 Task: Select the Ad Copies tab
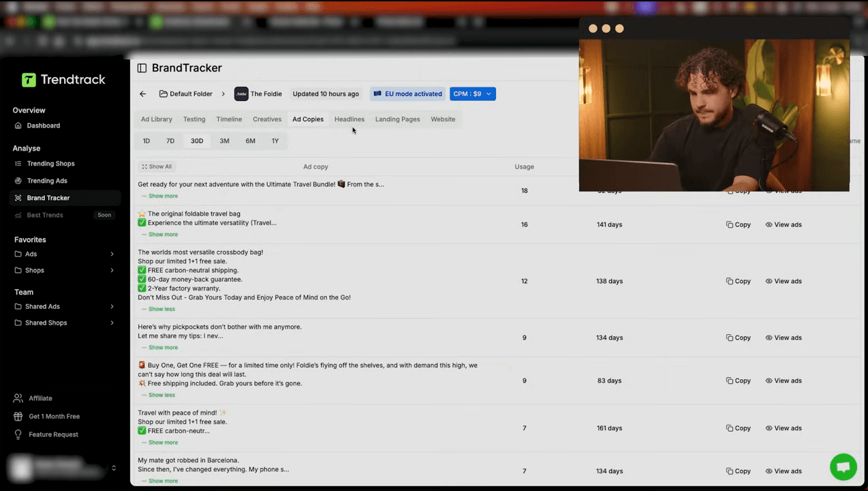coord(308,119)
